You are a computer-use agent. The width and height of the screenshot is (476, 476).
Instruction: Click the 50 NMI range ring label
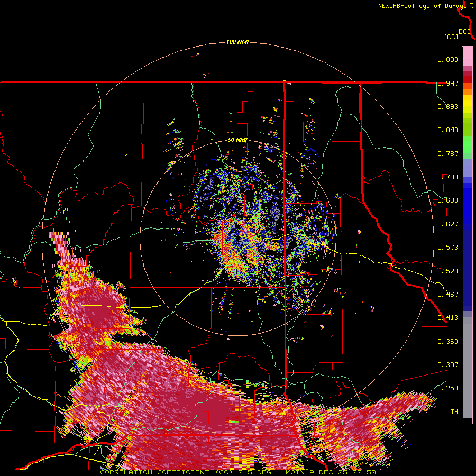click(237, 140)
